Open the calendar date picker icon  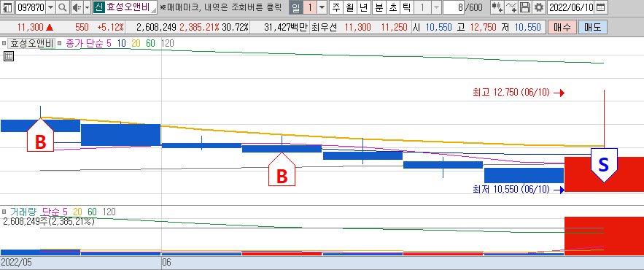600,7
